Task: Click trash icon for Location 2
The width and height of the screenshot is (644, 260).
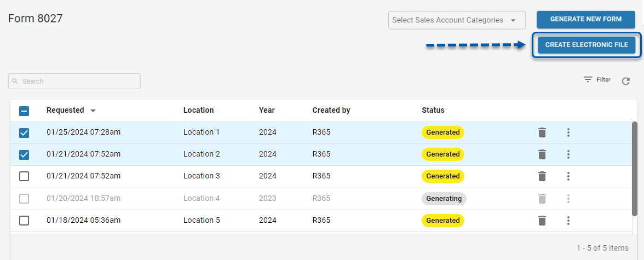Action: 542,154
